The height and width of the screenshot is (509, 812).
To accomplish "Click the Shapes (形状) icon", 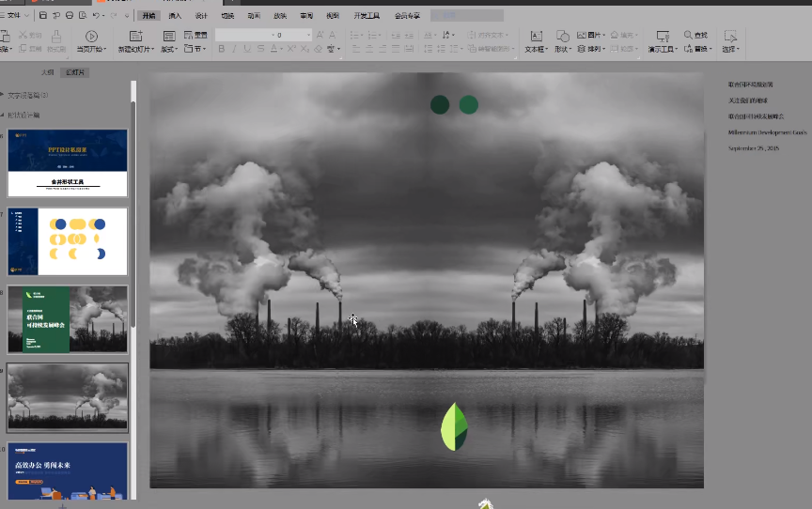I will [561, 36].
